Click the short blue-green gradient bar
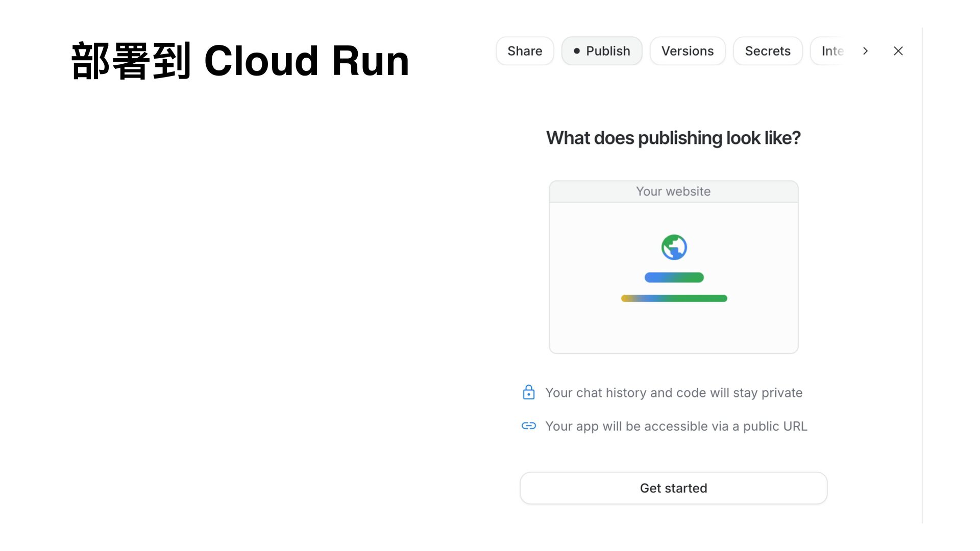Image resolution: width=980 pixels, height=551 pixels. [674, 278]
